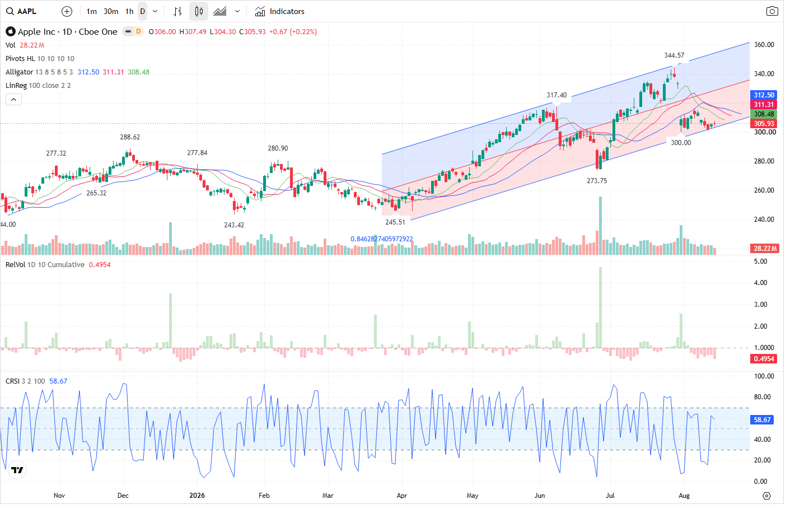Image resolution: width=795 pixels, height=532 pixels.
Task: Switch to 1m timeframe
Action: 92,11
